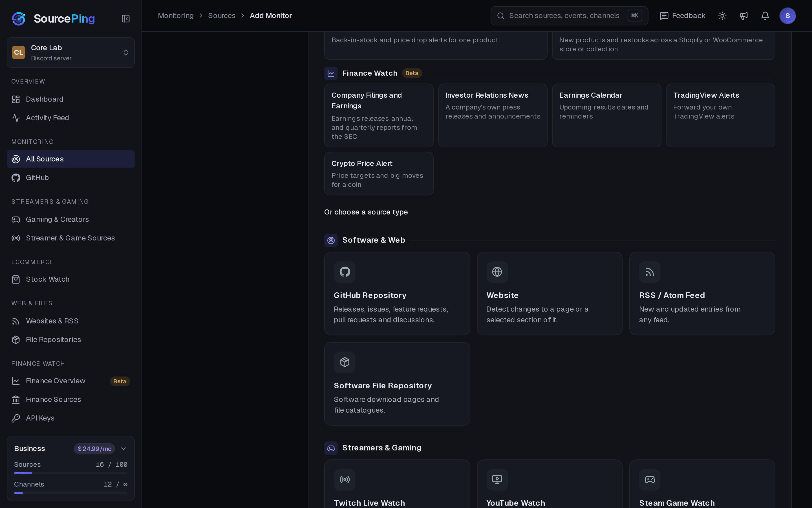Screen dimensions: 812x508
Task: Focus the search sources input field
Action: [x=569, y=16]
